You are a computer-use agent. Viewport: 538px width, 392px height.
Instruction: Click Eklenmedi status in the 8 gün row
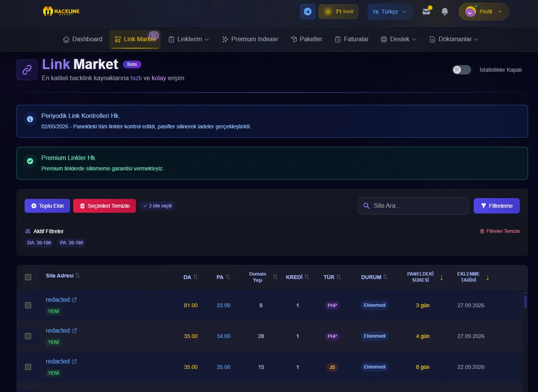click(x=375, y=367)
